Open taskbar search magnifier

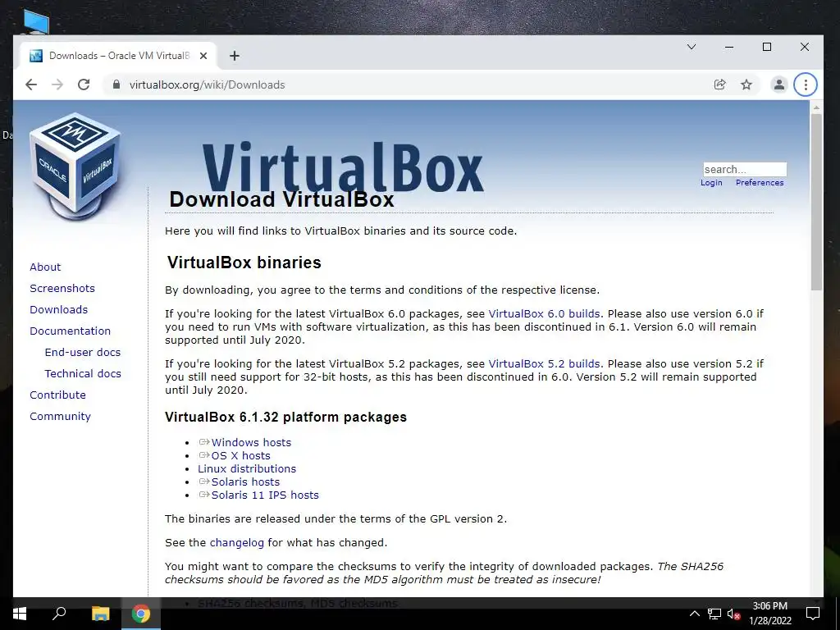[59, 614]
